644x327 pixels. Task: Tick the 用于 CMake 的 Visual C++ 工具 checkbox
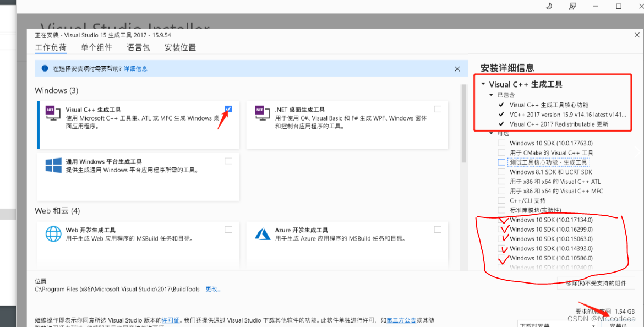coord(501,152)
